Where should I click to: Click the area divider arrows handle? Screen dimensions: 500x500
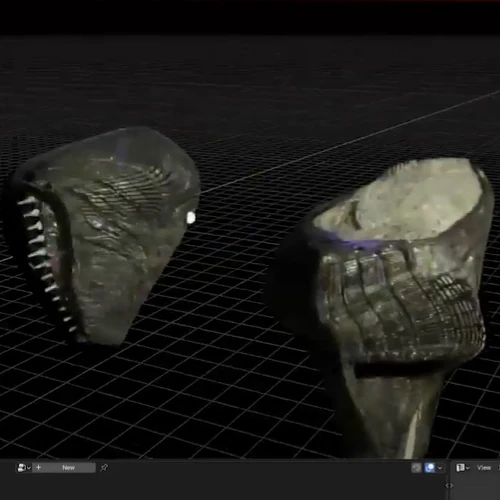click(449, 485)
